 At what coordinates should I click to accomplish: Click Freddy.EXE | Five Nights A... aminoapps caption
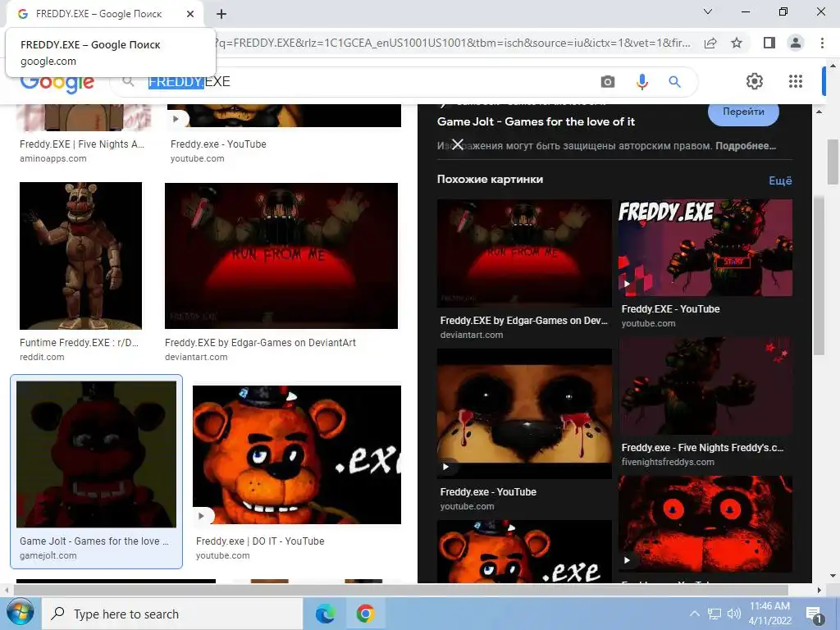pos(82,144)
